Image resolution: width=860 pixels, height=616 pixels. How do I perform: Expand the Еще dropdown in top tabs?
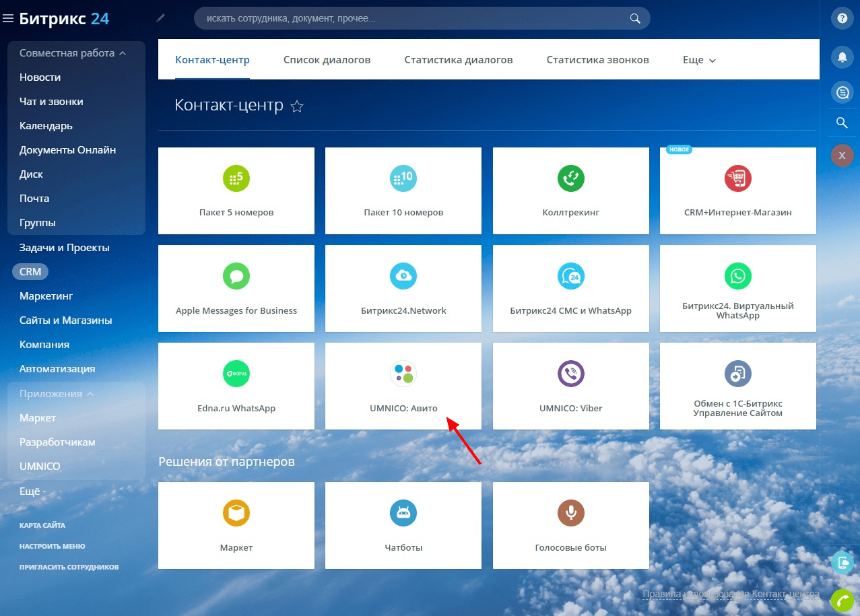click(x=699, y=60)
